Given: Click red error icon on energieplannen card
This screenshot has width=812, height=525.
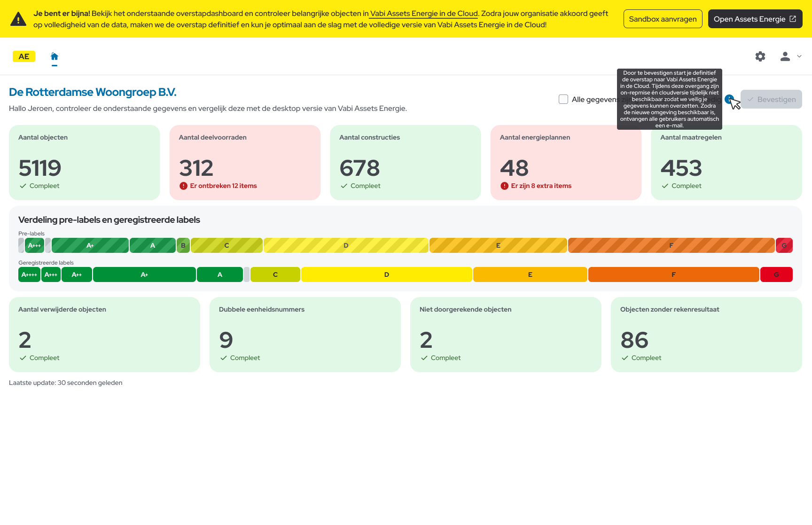Looking at the screenshot, I should (504, 186).
